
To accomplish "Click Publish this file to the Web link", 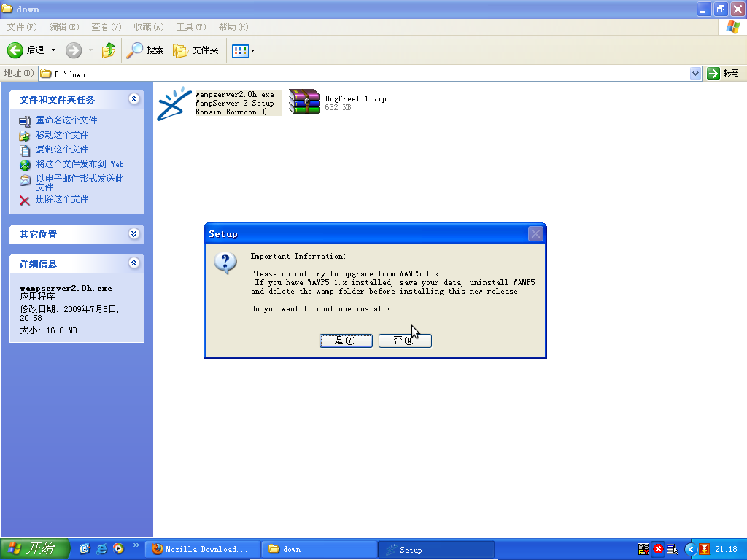I will coord(80,164).
